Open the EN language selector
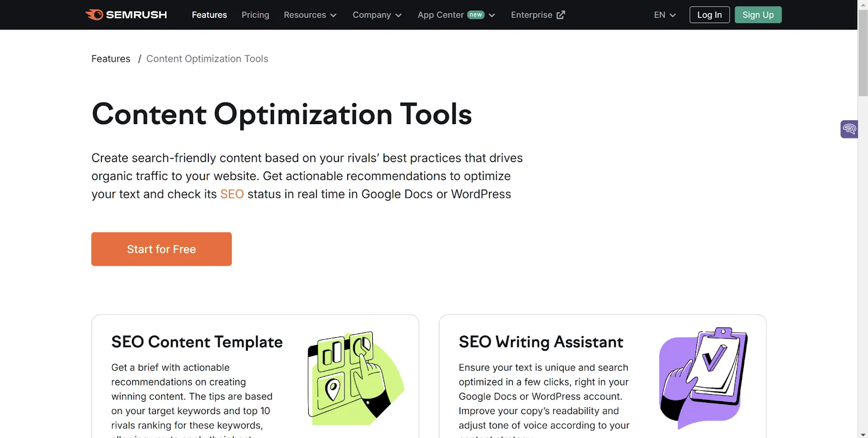 point(665,15)
